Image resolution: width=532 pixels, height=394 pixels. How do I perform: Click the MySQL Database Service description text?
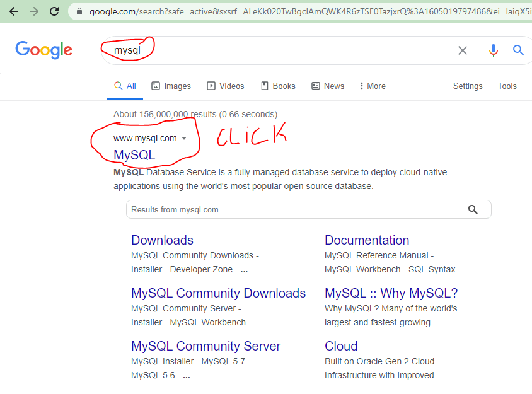pos(280,179)
